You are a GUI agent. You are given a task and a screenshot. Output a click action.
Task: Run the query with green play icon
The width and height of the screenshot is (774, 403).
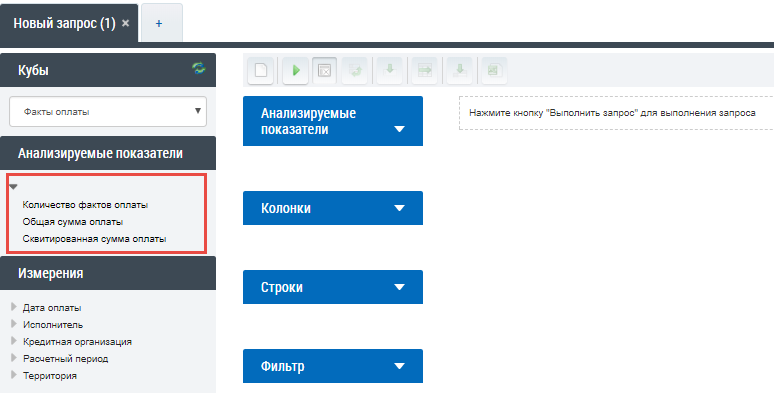pos(296,71)
